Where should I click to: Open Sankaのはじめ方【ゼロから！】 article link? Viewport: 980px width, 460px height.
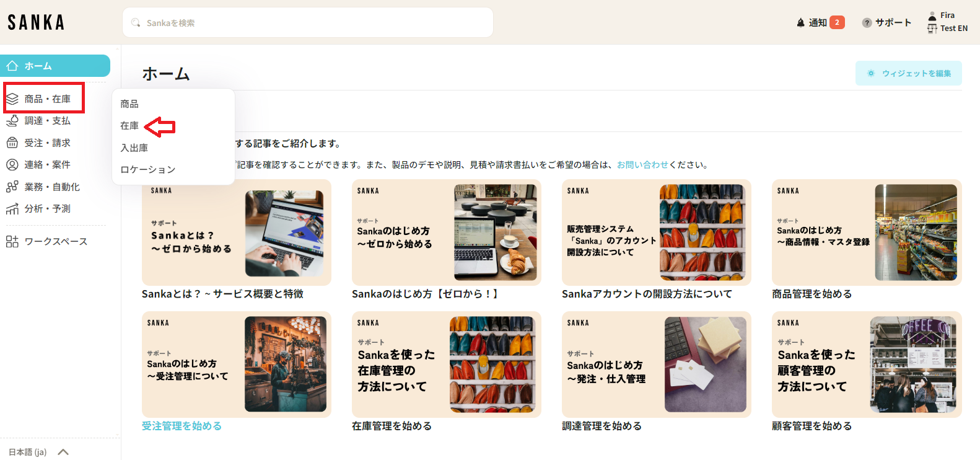[x=426, y=294]
